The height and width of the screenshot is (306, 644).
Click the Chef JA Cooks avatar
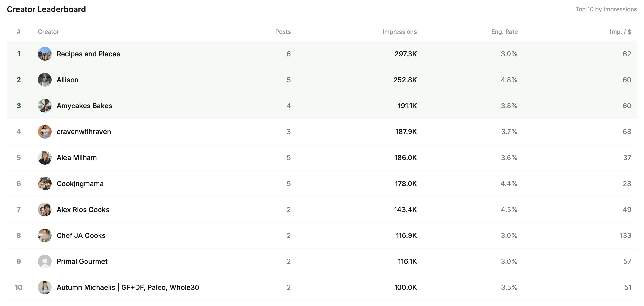pos(45,235)
